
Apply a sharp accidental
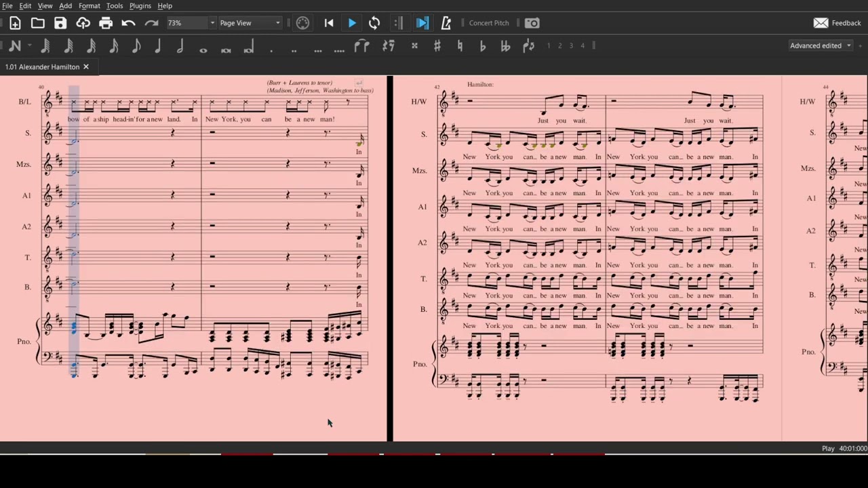point(437,46)
